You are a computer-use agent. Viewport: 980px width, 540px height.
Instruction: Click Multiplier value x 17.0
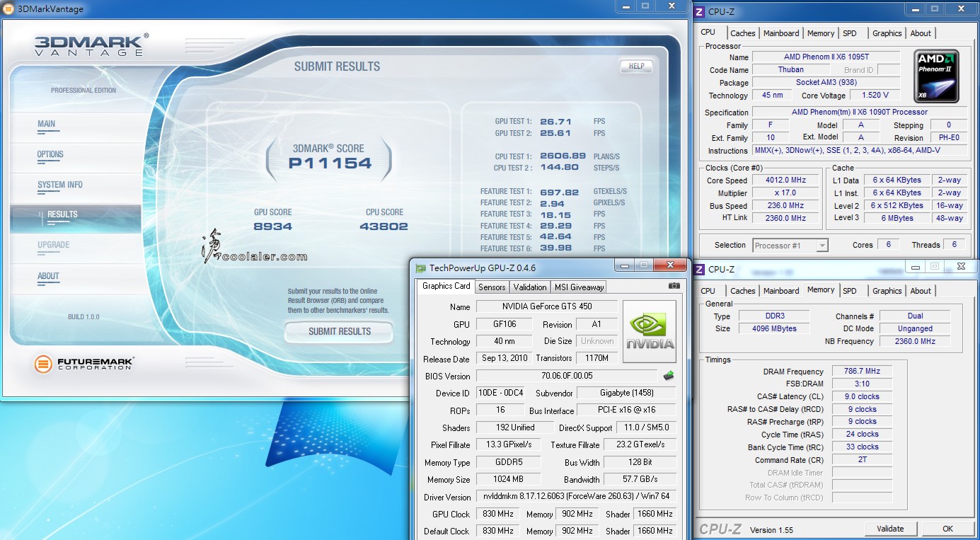point(785,193)
